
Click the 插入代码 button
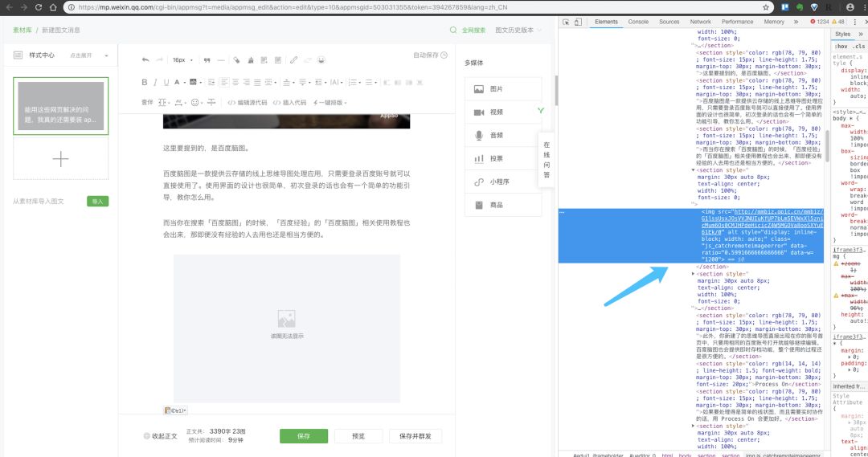(289, 102)
